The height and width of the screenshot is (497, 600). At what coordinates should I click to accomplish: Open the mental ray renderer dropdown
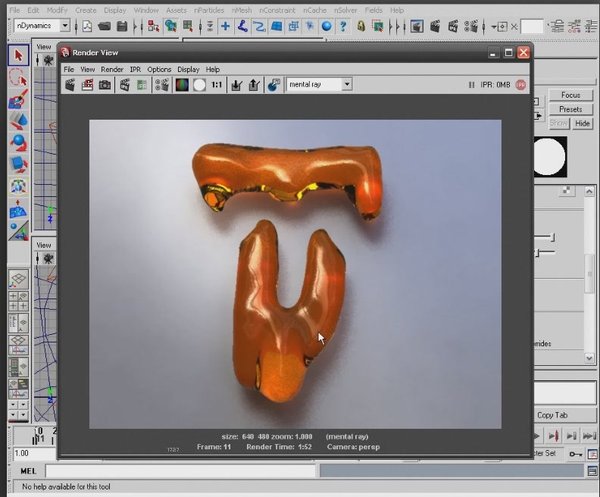[x=319, y=85]
